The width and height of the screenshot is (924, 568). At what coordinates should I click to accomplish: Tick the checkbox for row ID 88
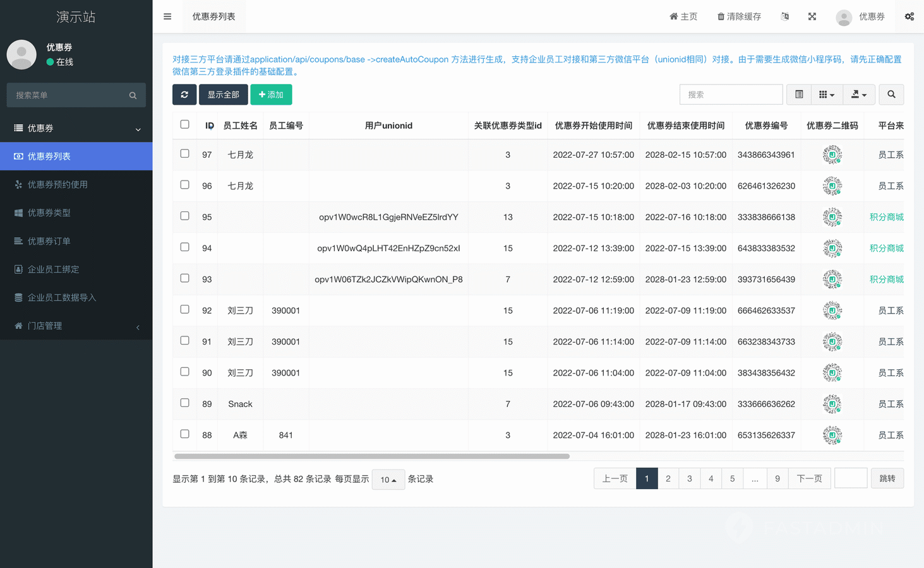pyautogui.click(x=184, y=434)
